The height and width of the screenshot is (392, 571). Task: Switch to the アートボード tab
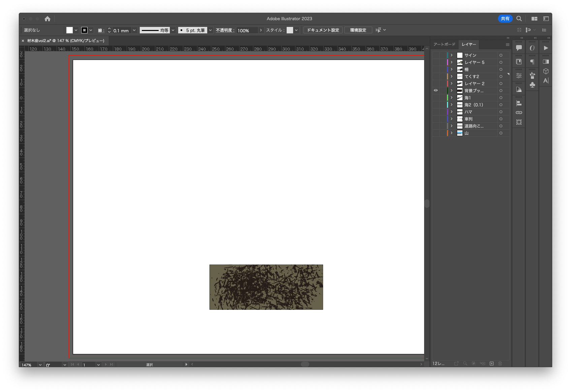(444, 44)
